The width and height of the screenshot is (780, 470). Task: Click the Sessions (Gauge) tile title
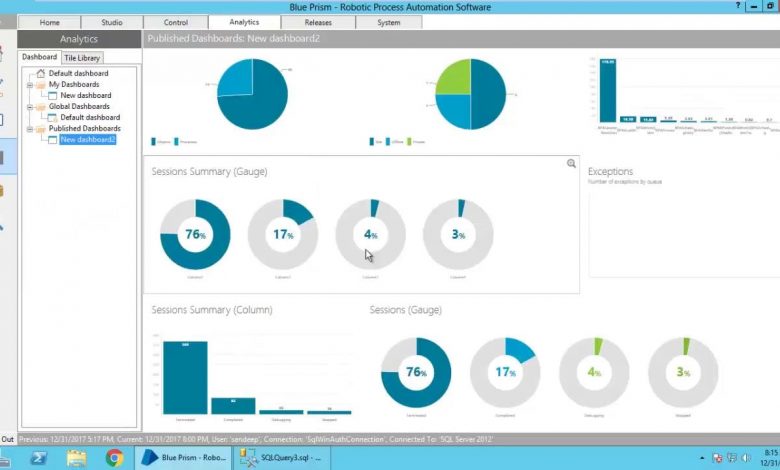point(405,310)
